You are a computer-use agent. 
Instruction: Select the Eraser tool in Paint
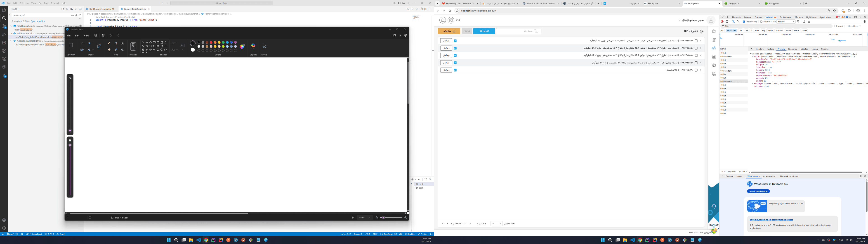pyautogui.click(x=109, y=49)
